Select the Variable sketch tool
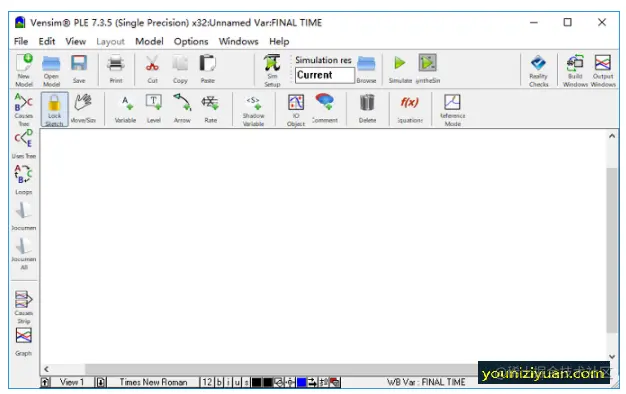Screen dimensions: 626x394 (125, 108)
